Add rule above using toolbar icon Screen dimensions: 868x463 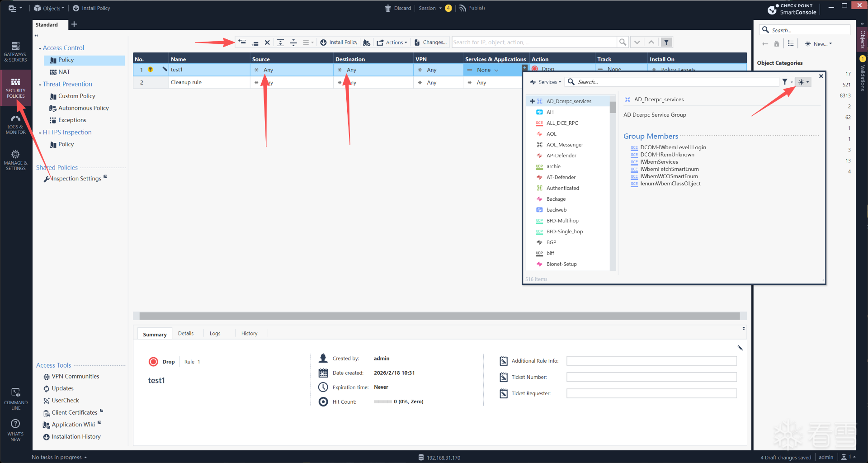coord(242,42)
